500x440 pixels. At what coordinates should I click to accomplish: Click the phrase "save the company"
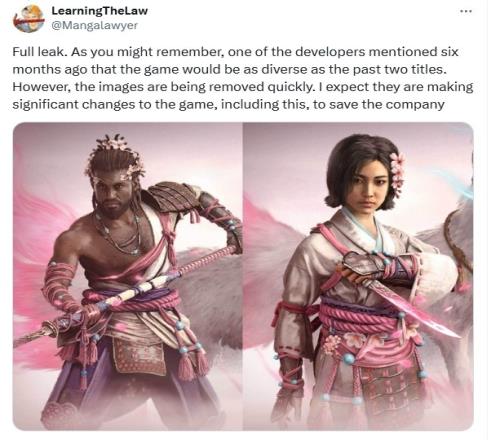tap(387, 104)
